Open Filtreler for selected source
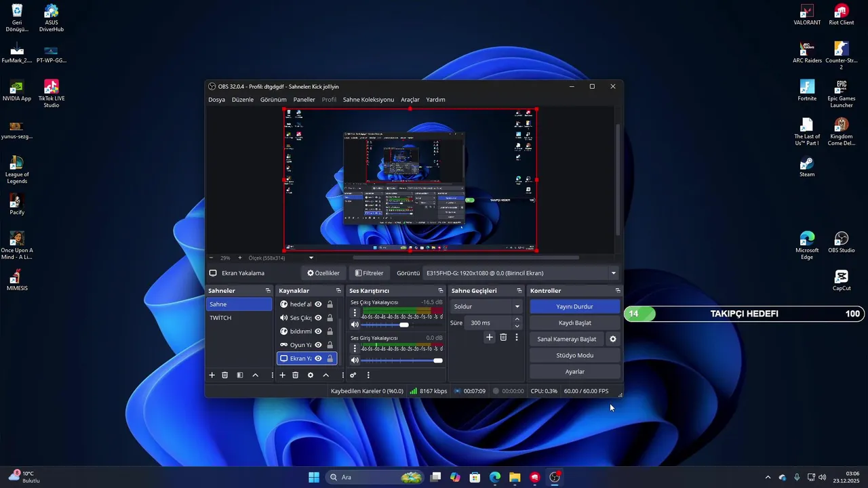Image resolution: width=868 pixels, height=488 pixels. [x=369, y=273]
